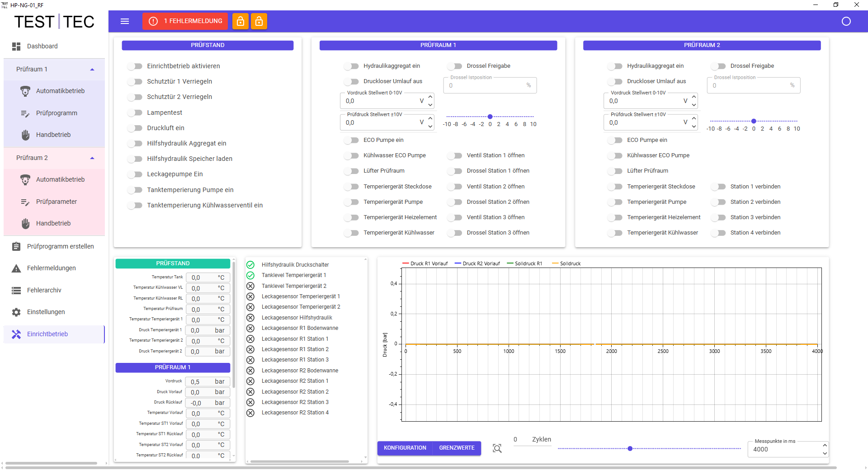
Task: Open Einstellungen settings page
Action: coord(46,312)
